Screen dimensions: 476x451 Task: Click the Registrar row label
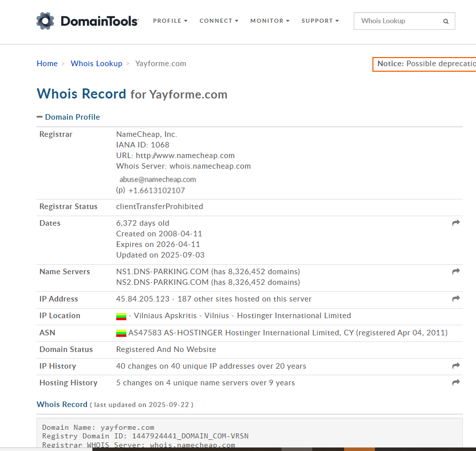point(56,134)
